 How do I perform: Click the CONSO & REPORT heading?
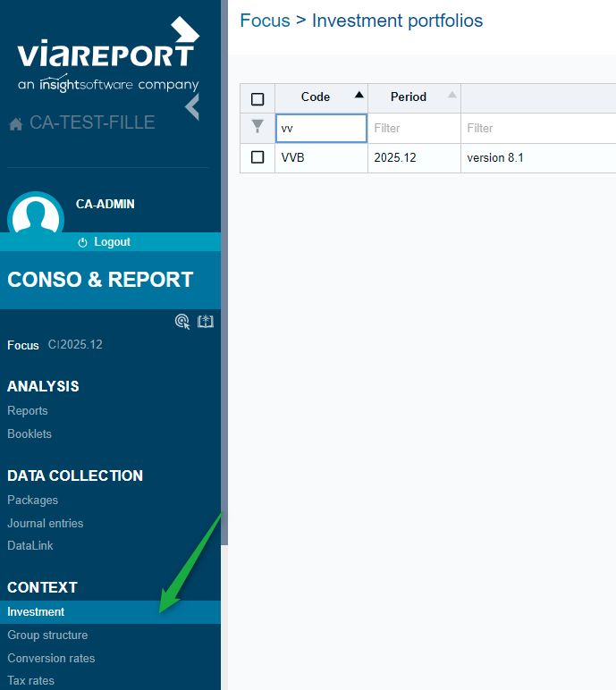coord(100,280)
